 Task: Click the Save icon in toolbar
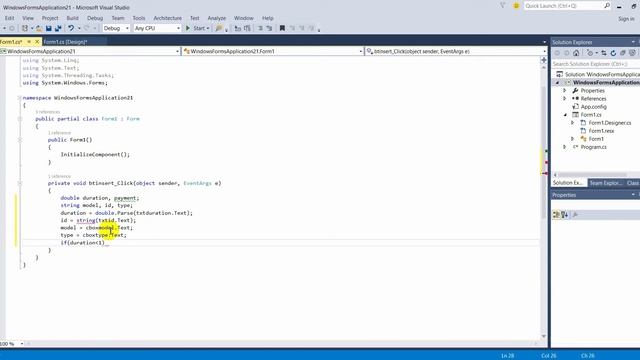coord(49,28)
